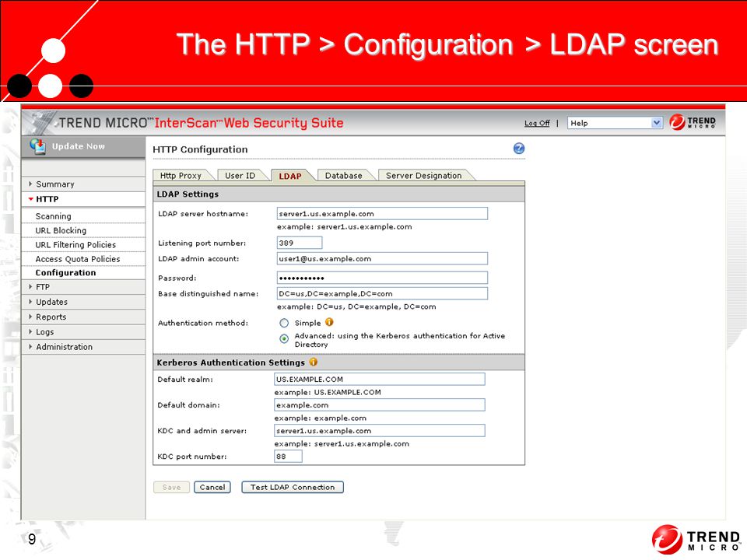Switch to the Http Proxy tab
Screen dimensions: 747x560
pyautogui.click(x=181, y=175)
